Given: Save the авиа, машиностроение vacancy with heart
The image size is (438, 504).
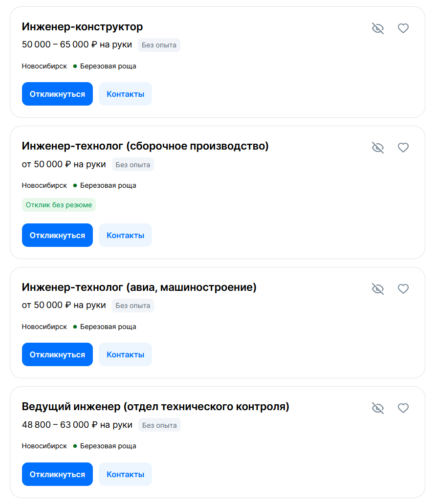Looking at the screenshot, I should click(x=403, y=289).
